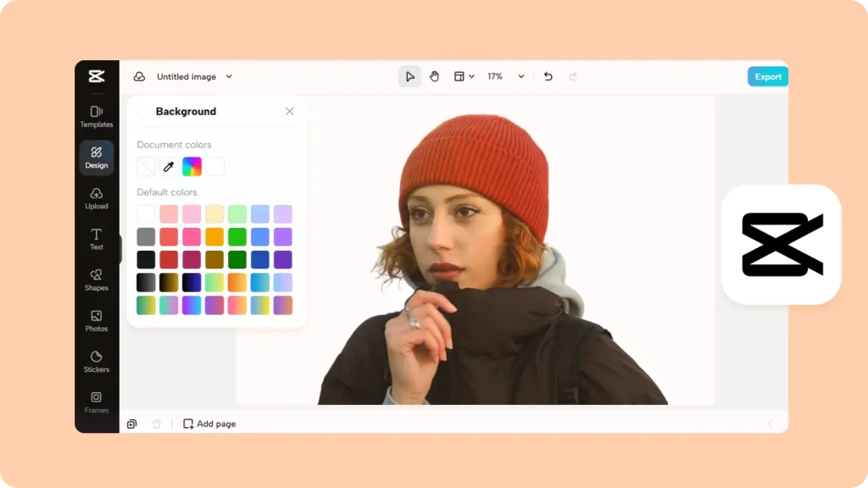Click the Export button
The height and width of the screenshot is (488, 868).
coord(767,76)
